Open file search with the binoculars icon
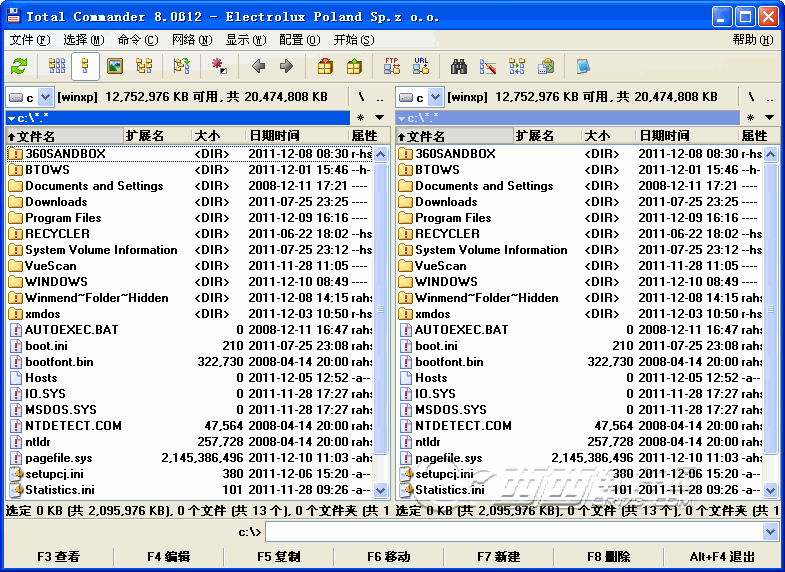Screen dimensions: 785x572 (459, 67)
